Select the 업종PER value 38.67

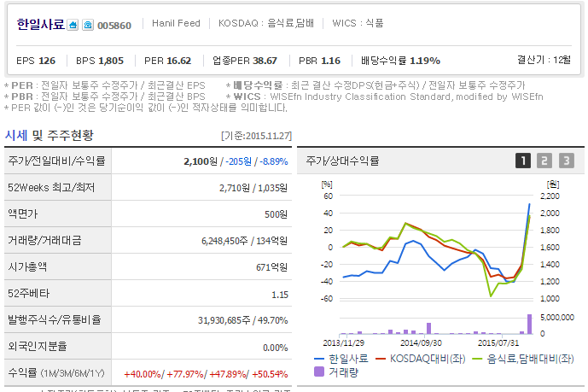265,61
